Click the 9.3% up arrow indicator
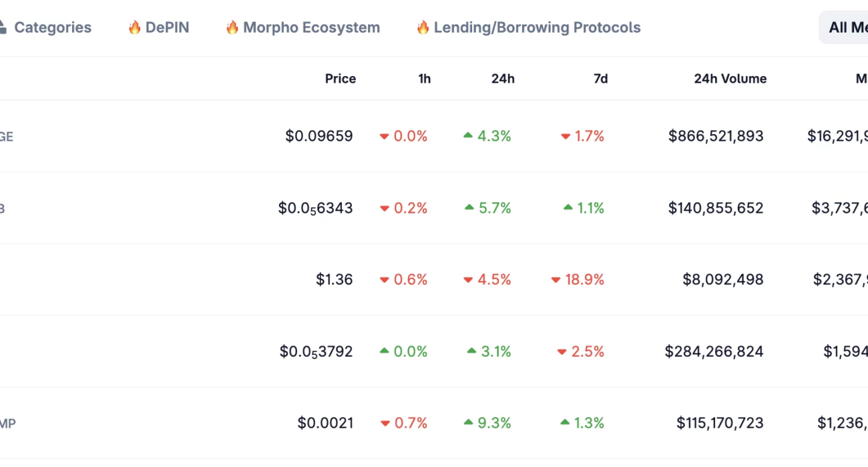The image size is (868, 467). (x=469, y=422)
